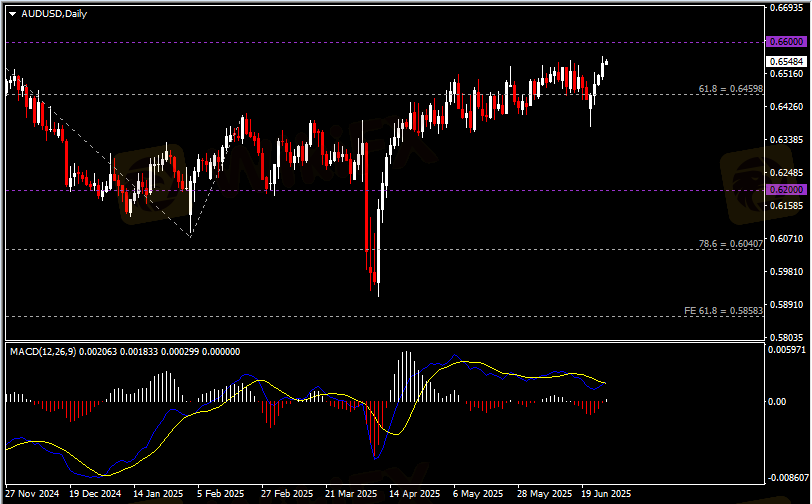Image resolution: width=812 pixels, height=504 pixels.
Task: Click the 19 Jun 2025 date label
Action: click(x=606, y=494)
